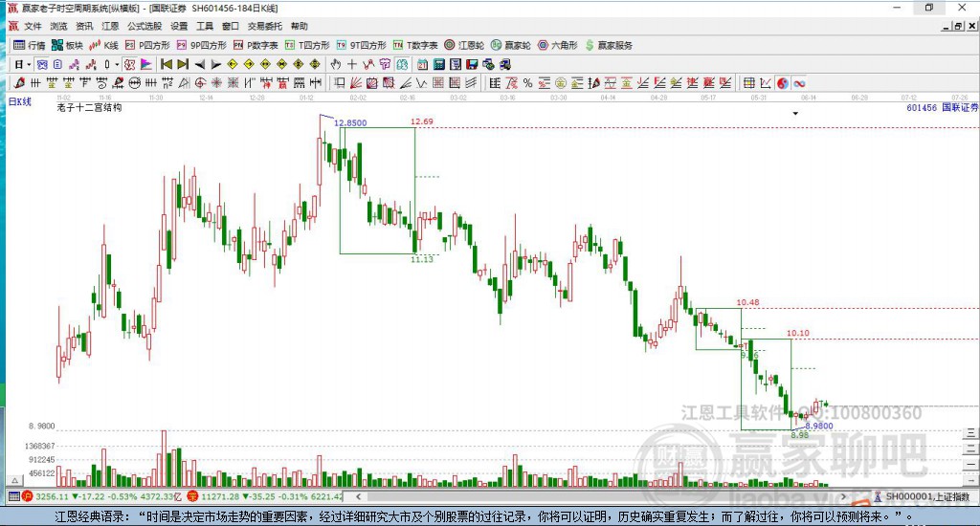
Task: Toggle the pressed yin-yang icon
Action: point(783,83)
